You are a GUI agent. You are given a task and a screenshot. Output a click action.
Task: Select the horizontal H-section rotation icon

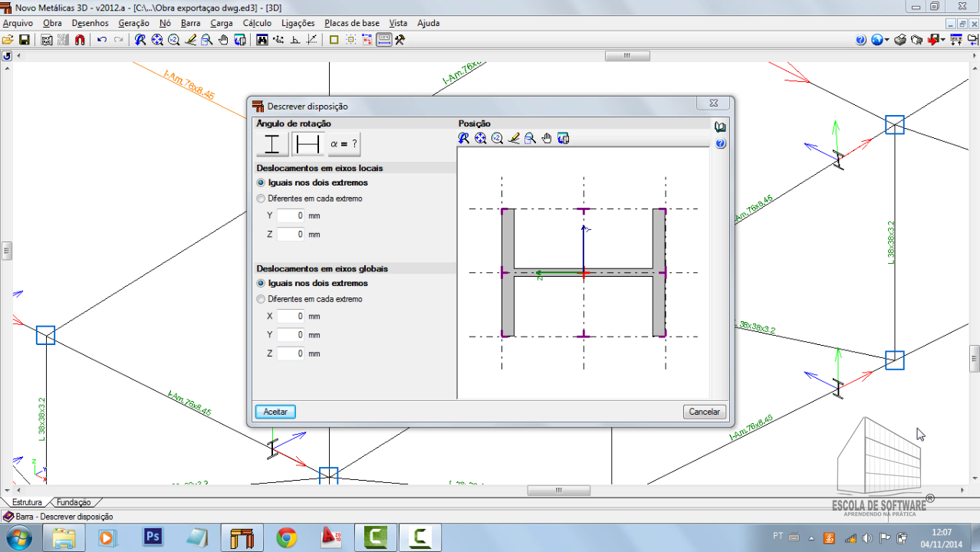point(308,143)
